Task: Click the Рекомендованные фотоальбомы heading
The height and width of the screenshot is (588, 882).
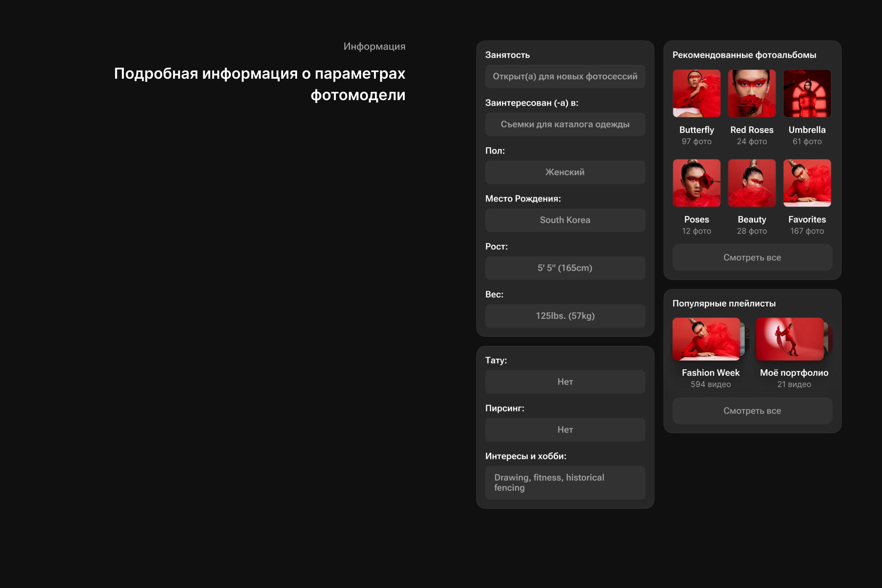Action: click(x=744, y=55)
